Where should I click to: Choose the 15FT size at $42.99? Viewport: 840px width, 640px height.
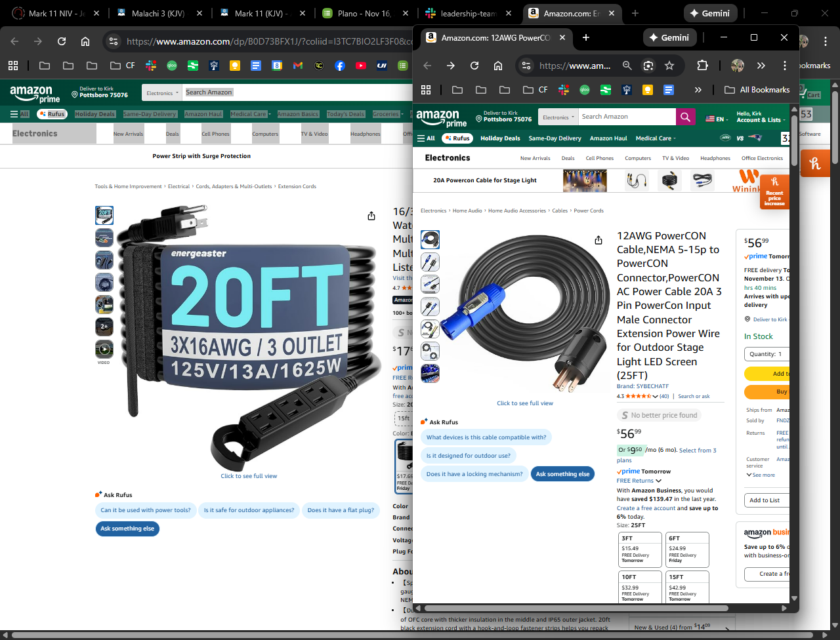tap(687, 587)
